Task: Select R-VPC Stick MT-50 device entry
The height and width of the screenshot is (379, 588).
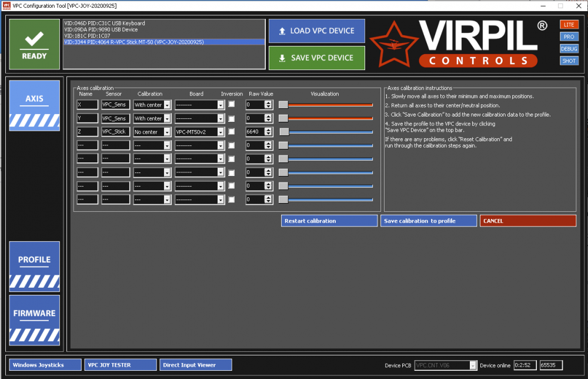Action: click(x=164, y=42)
